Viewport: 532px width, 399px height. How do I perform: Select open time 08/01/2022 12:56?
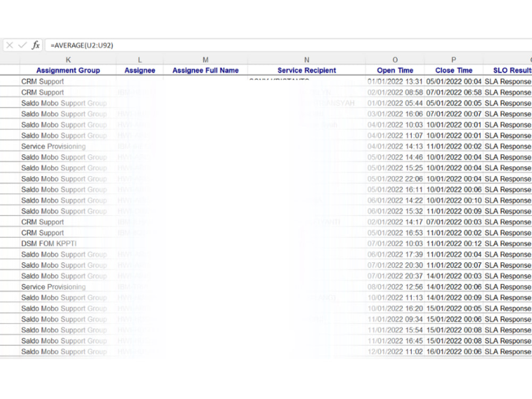click(395, 287)
